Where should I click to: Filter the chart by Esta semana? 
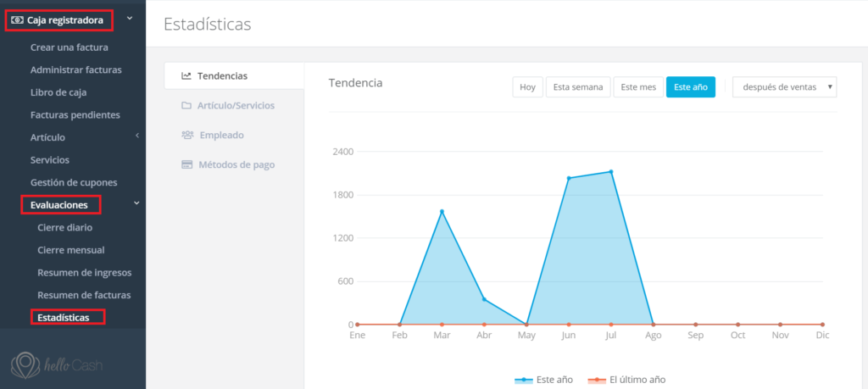pyautogui.click(x=578, y=87)
